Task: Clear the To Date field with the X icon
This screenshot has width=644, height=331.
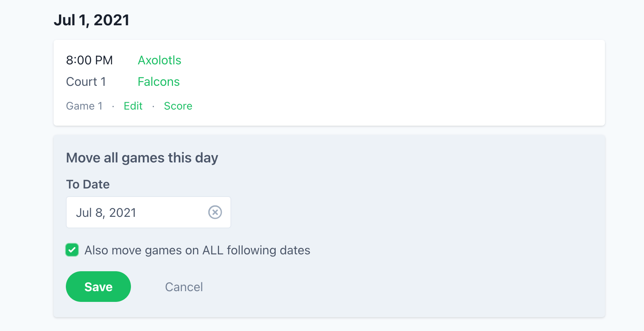Action: [215, 212]
